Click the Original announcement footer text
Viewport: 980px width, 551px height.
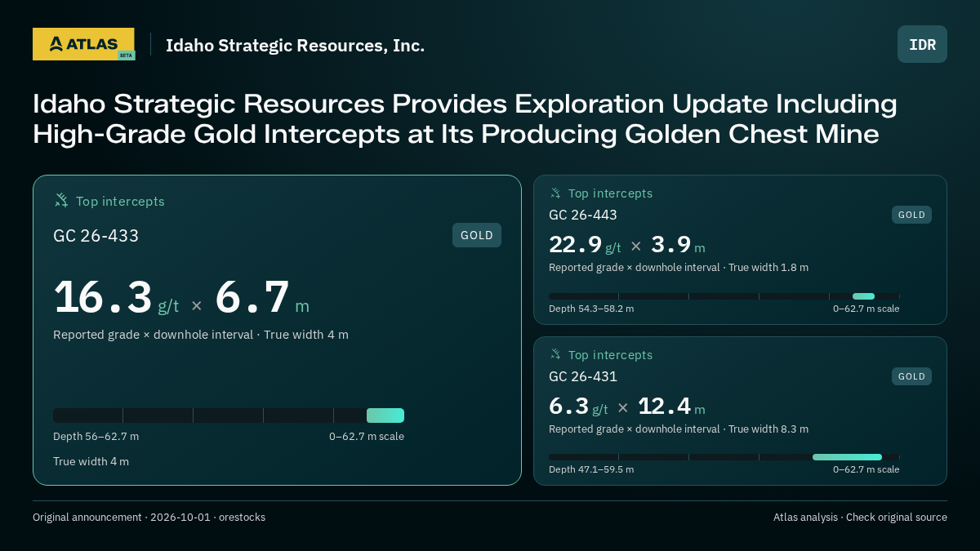pos(149,518)
